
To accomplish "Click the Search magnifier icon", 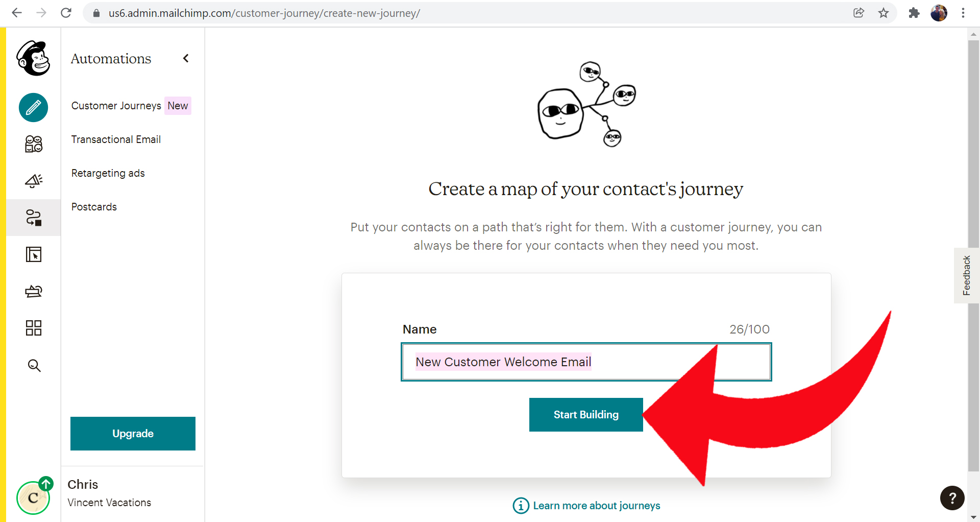I will (x=34, y=365).
